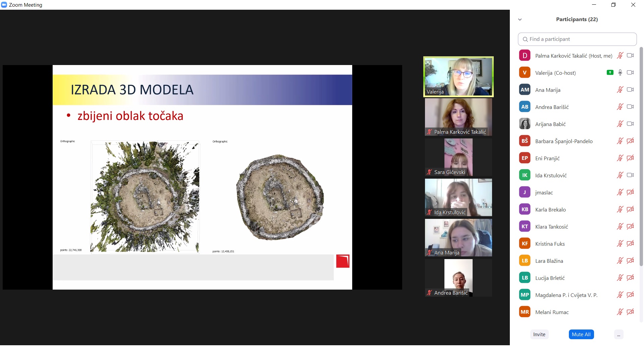Screen dimensions: 644x362
Task: Toggle Ida Krstulović's camera icon in list
Action: click(x=630, y=175)
